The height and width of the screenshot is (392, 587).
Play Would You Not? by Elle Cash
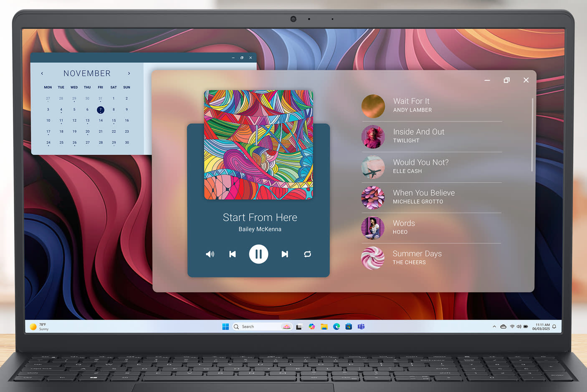(x=420, y=166)
